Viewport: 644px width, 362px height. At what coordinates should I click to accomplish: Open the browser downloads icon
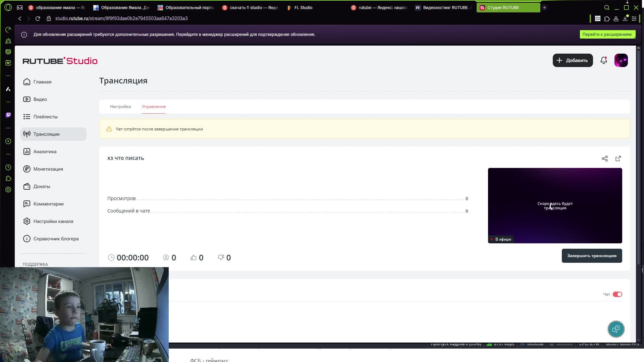click(x=625, y=19)
